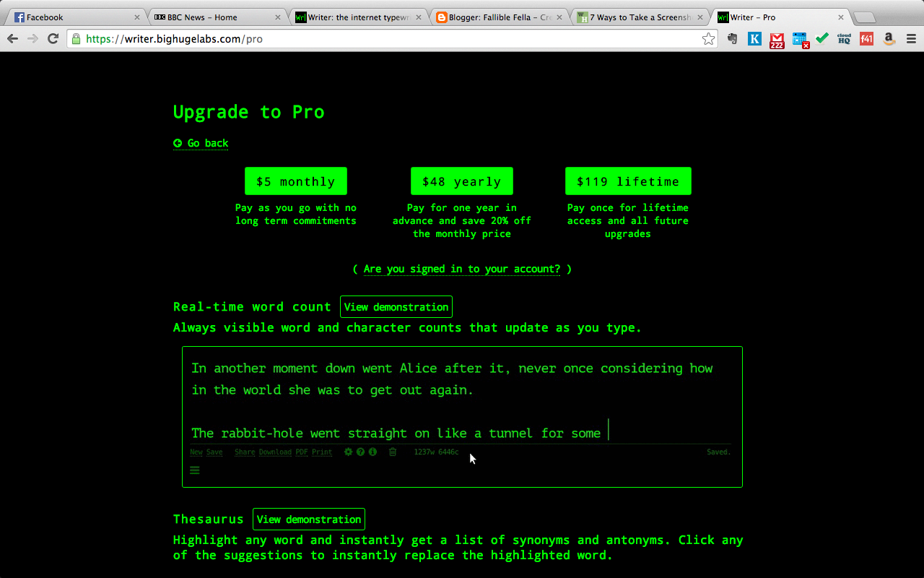Click the word count 1237w 6446c
Viewport: 924px width, 578px height.
tap(436, 452)
